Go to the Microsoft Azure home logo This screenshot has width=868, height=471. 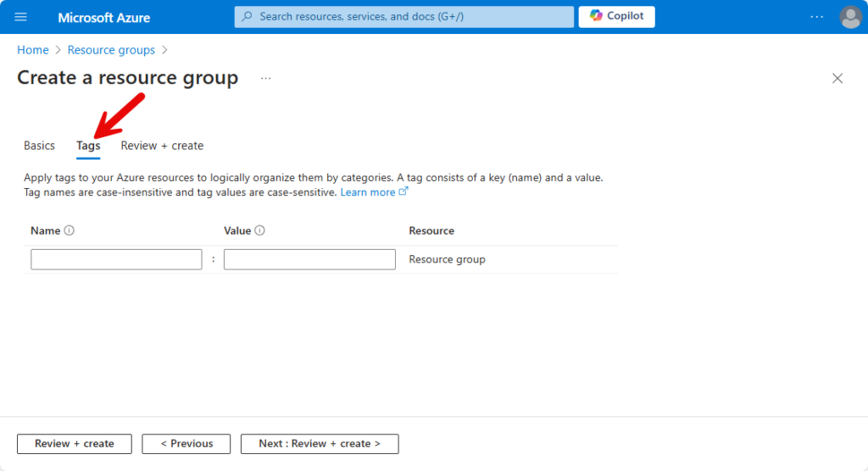[104, 18]
